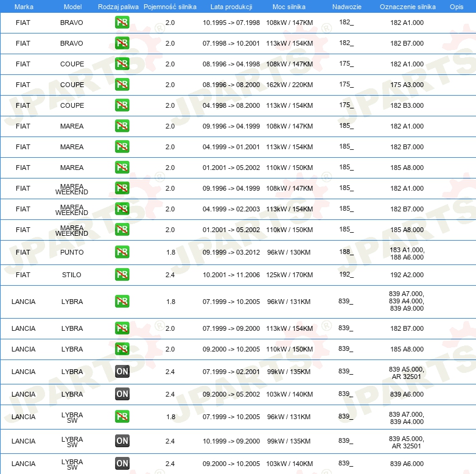The width and height of the screenshot is (476, 474).
Task: Click petrol icon for Fiat Bravo 147KM row
Action: click(122, 23)
